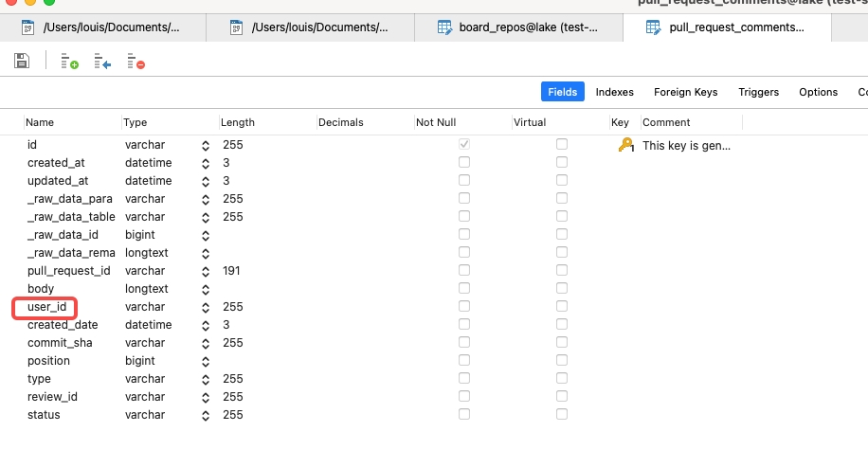Click the first /Users/louis/Documents tab icon
Image resolution: width=868 pixels, height=450 pixels.
pyautogui.click(x=27, y=27)
